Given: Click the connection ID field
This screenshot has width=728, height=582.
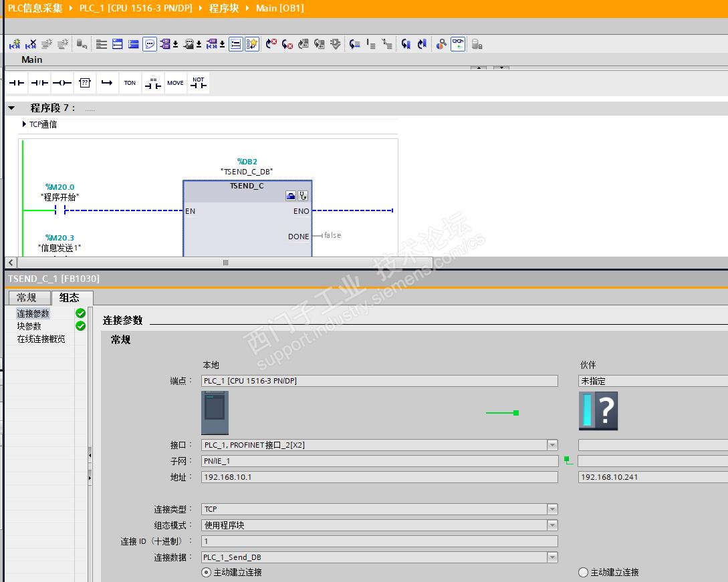Looking at the screenshot, I should (x=379, y=541).
